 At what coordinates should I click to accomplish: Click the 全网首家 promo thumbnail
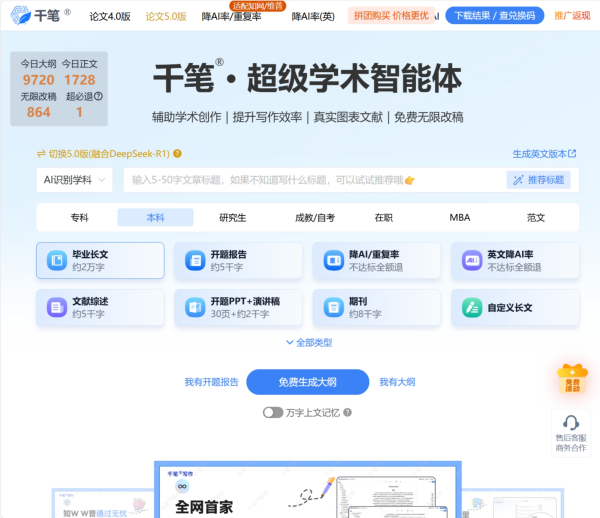(x=308, y=490)
